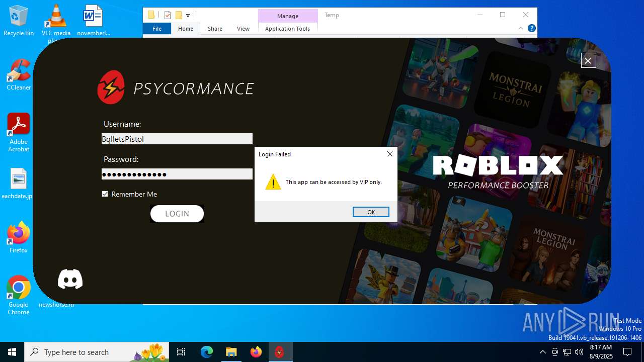Read the 'This app can be accessed by VIP only.' message
Viewport: 644px width, 362px height.
pos(334,182)
